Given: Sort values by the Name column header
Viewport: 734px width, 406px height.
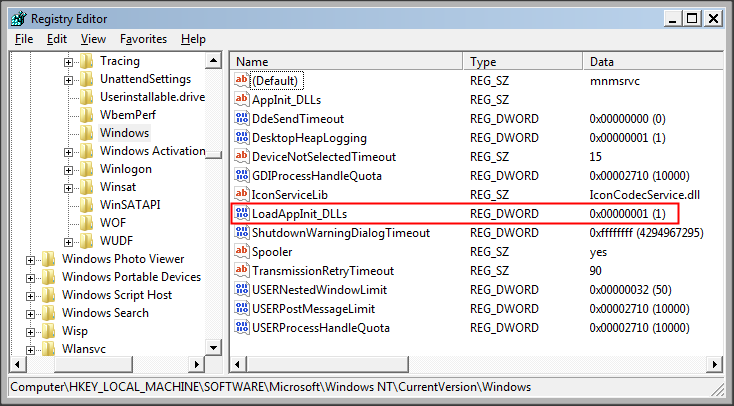Looking at the screenshot, I should [347, 61].
